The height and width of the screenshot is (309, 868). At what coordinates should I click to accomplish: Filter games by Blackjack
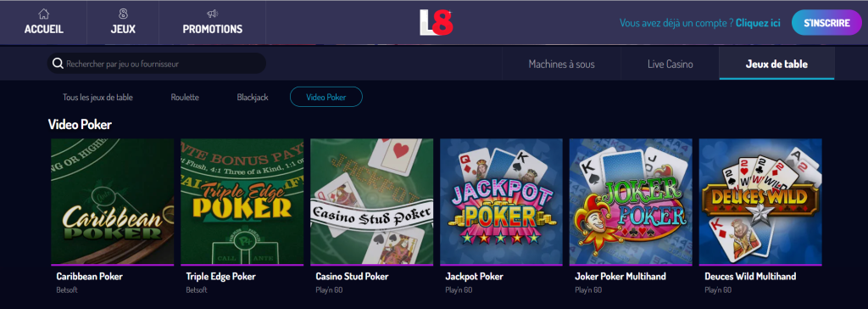click(x=253, y=97)
